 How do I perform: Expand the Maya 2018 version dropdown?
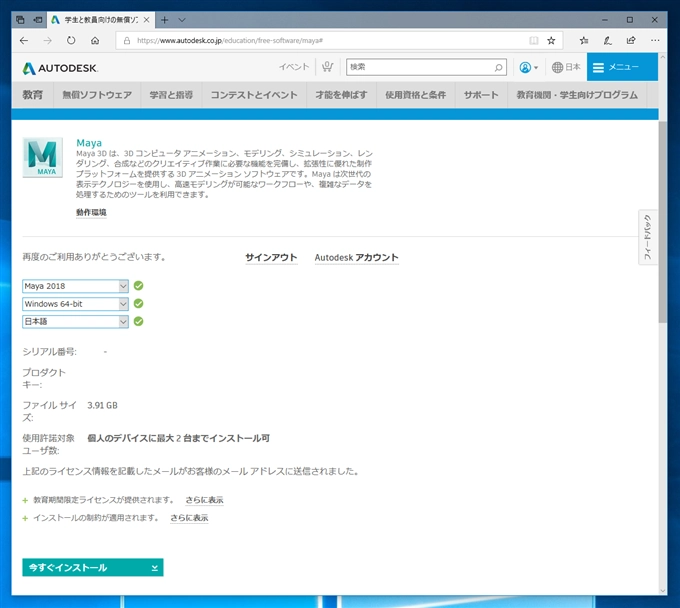click(x=75, y=286)
